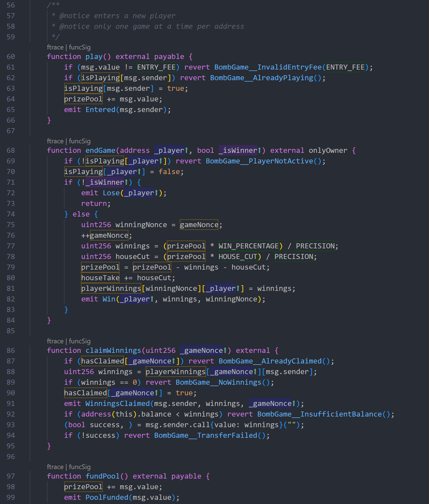Place cursor on BombGame__AlreadyPlaying error
429x504 pixels.
click(262, 78)
